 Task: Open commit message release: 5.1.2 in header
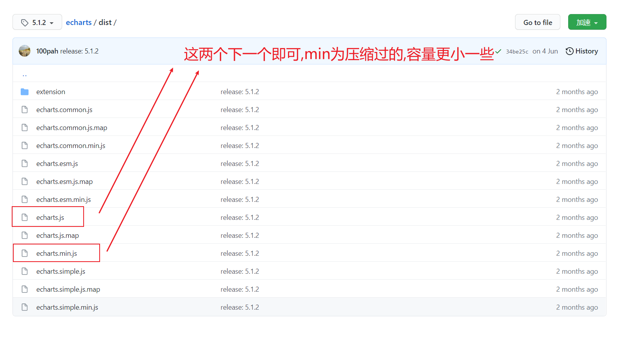click(x=79, y=51)
